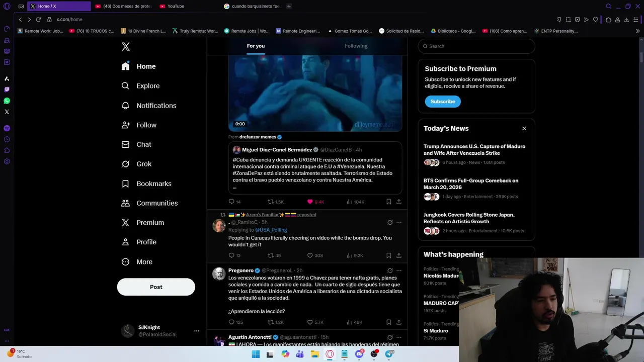Screen dimensions: 644x362
Task: Click Subscribe to Premium button
Action: [443, 102]
